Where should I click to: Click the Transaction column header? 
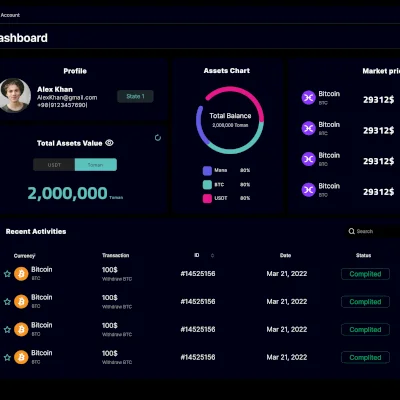point(115,255)
